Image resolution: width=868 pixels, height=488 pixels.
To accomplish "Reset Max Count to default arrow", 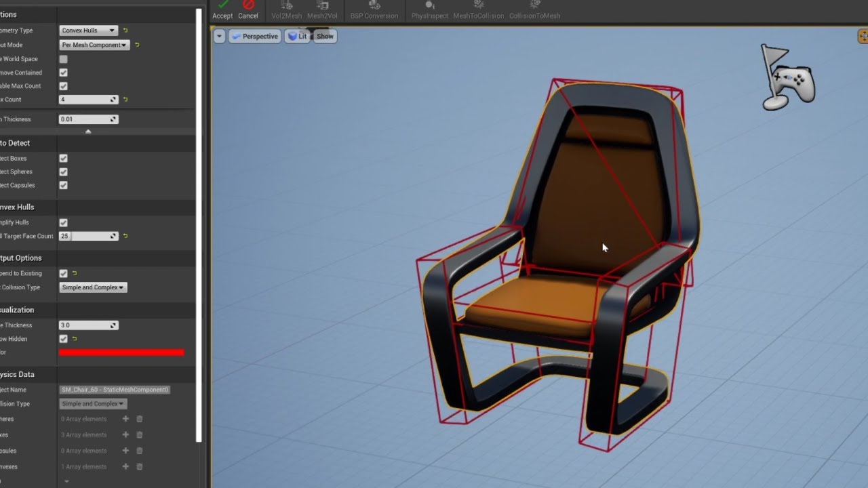I will (125, 100).
